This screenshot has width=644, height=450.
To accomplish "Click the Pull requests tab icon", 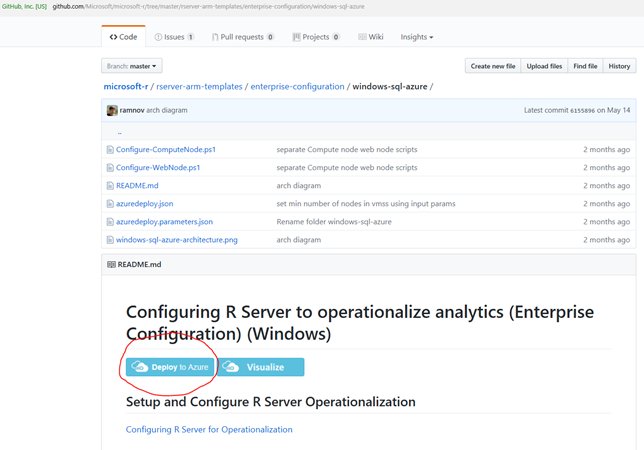I will pyautogui.click(x=215, y=37).
